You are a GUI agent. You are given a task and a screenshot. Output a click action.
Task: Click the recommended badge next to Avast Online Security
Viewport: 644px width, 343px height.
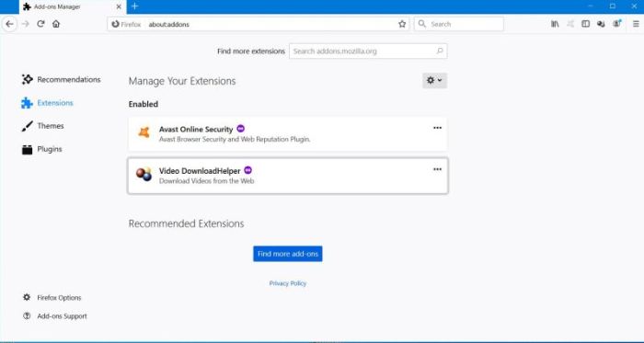coord(241,129)
